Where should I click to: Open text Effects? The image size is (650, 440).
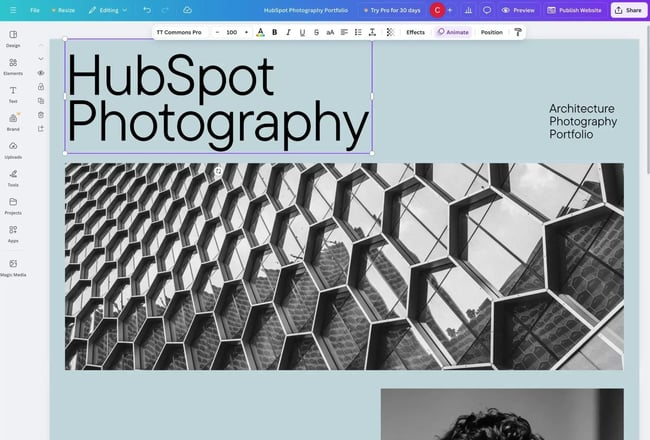415,32
